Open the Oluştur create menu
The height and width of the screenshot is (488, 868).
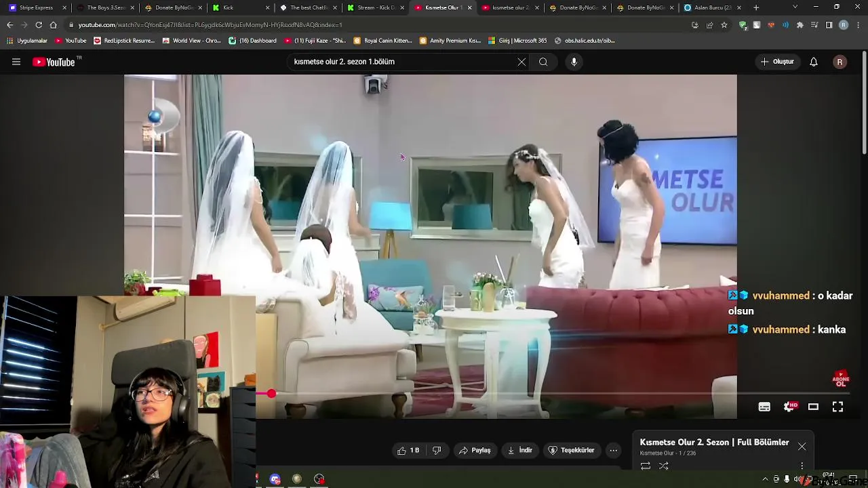tap(777, 62)
